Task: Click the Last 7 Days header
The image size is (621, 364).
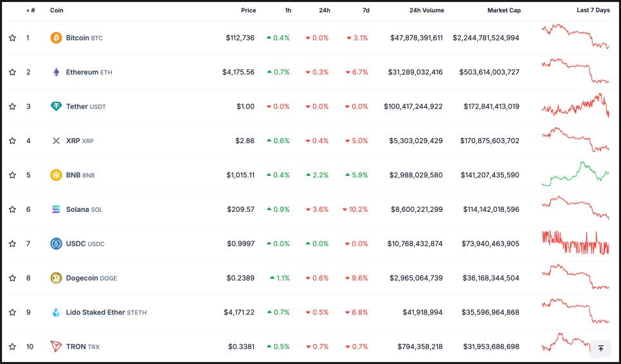Action: pos(593,11)
